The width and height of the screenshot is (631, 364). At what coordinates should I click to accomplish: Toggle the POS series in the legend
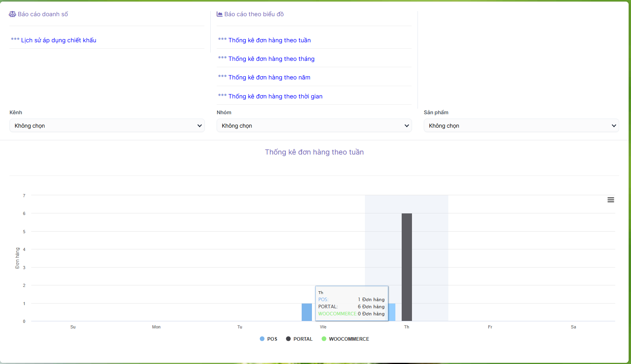click(x=268, y=339)
